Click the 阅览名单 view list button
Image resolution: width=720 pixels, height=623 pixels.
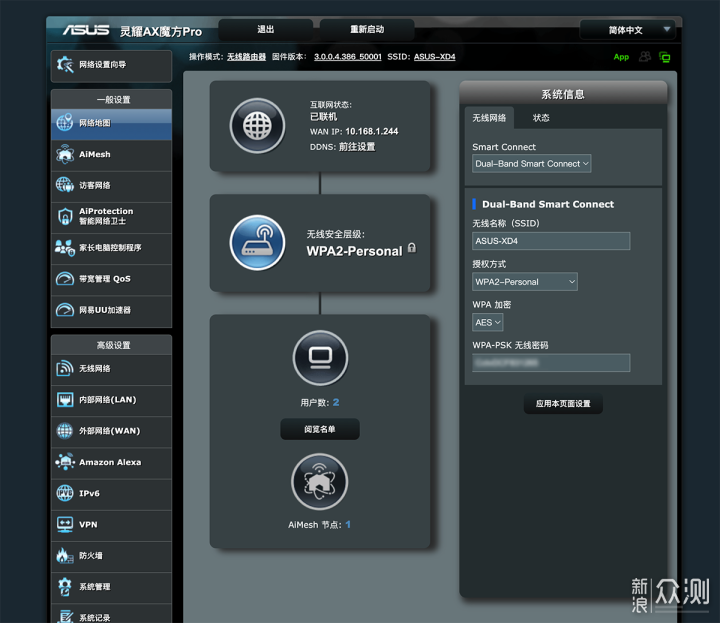[320, 429]
